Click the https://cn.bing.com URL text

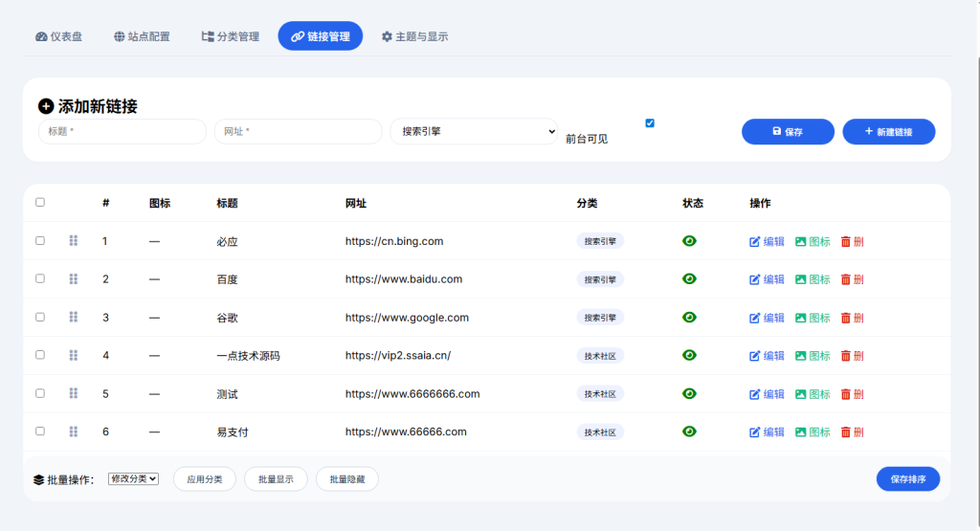pos(394,241)
